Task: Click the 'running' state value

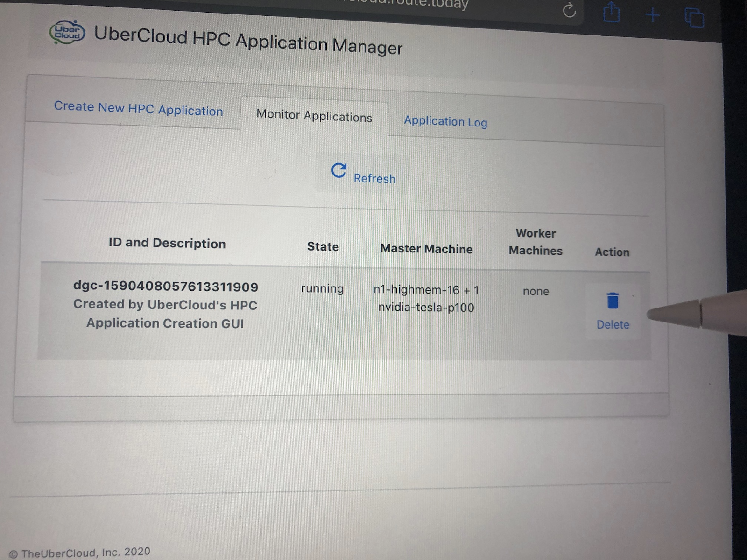Action: tap(322, 289)
